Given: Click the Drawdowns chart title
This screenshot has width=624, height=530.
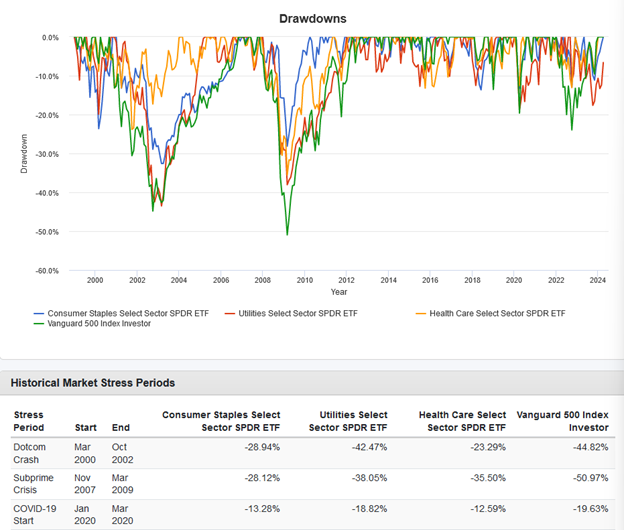Looking at the screenshot, I should click(x=313, y=19).
